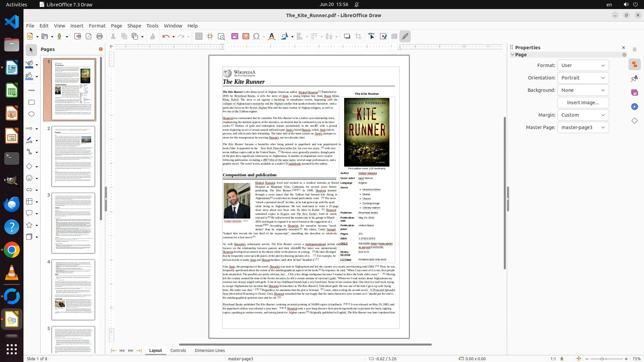The image size is (644, 362).
Task: Click the Crop Image tool icon
Action: click(358, 36)
